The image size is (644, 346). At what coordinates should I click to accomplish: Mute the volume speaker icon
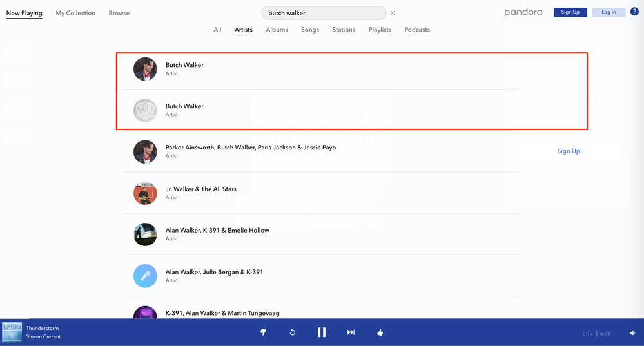click(x=632, y=333)
